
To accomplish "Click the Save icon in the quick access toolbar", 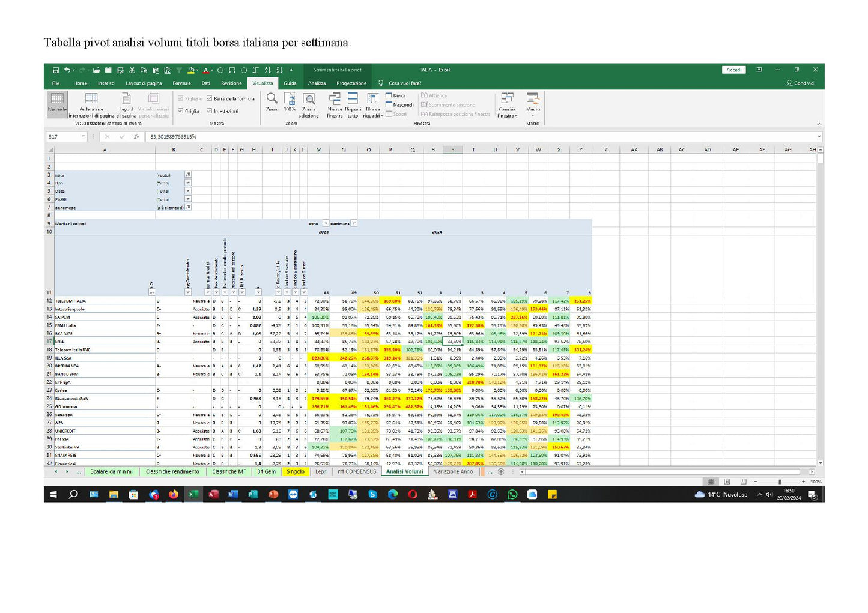I will [55, 70].
